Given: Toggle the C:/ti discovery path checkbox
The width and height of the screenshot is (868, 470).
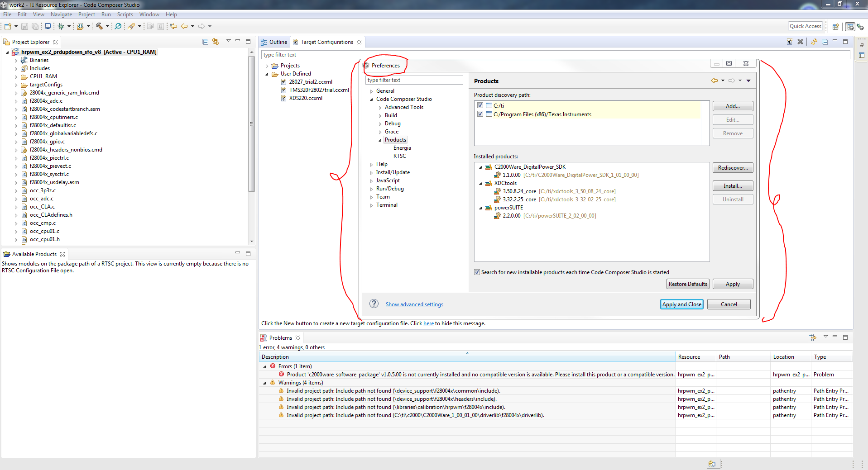Looking at the screenshot, I should tap(480, 105).
